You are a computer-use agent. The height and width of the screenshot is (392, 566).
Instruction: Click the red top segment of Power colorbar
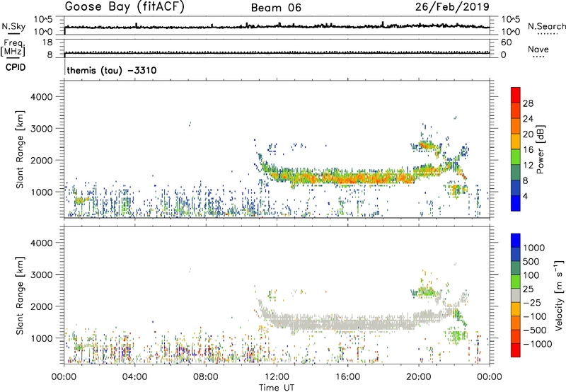coord(516,95)
